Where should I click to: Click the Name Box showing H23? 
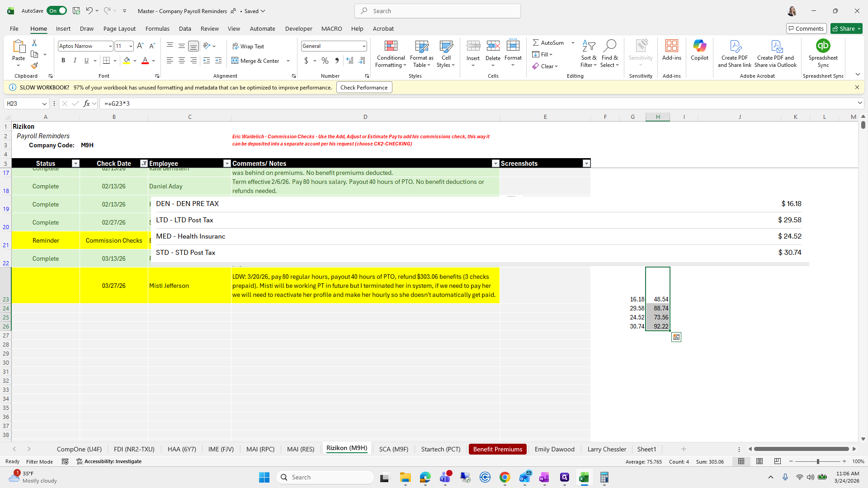pos(23,103)
